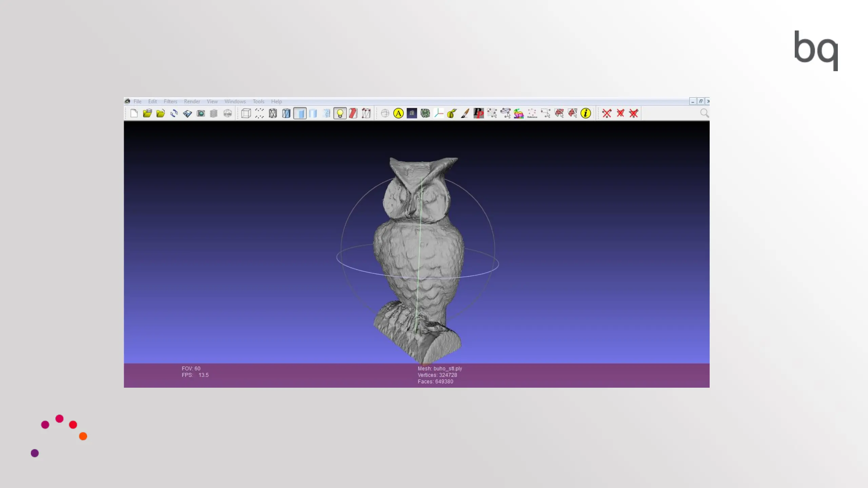The width and height of the screenshot is (868, 488).
Task: Open the File menu
Action: tap(137, 101)
